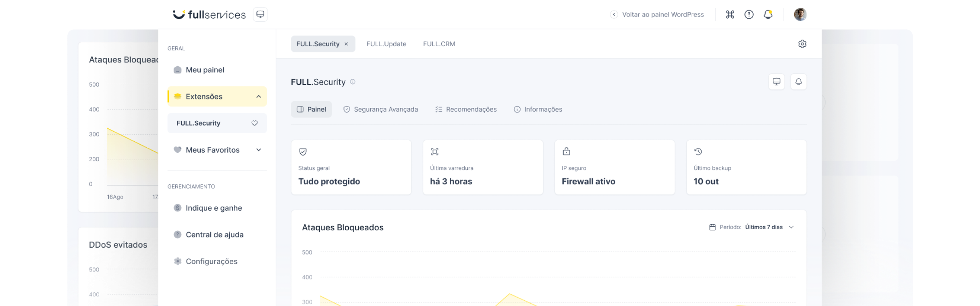The image size is (980, 306).
Task: Select the Tudo protegido status card
Action: coord(351,167)
